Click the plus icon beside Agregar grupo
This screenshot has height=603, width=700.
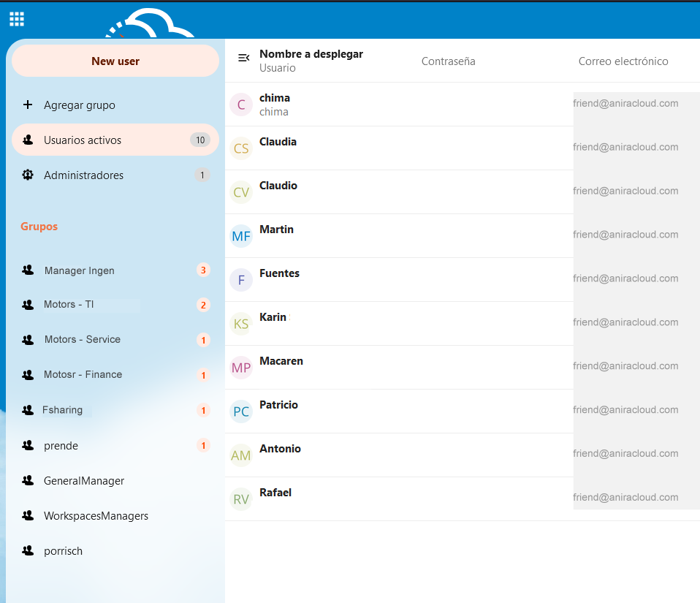click(28, 105)
